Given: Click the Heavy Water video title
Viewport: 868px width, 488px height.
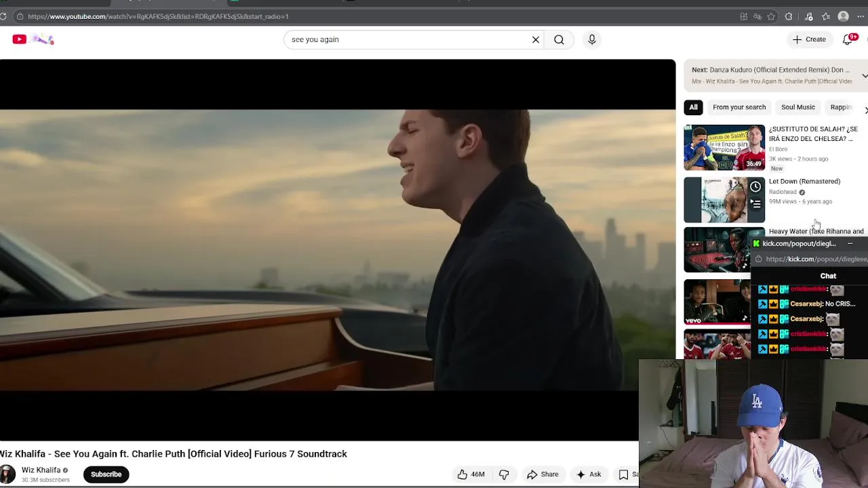Looking at the screenshot, I should 816,231.
